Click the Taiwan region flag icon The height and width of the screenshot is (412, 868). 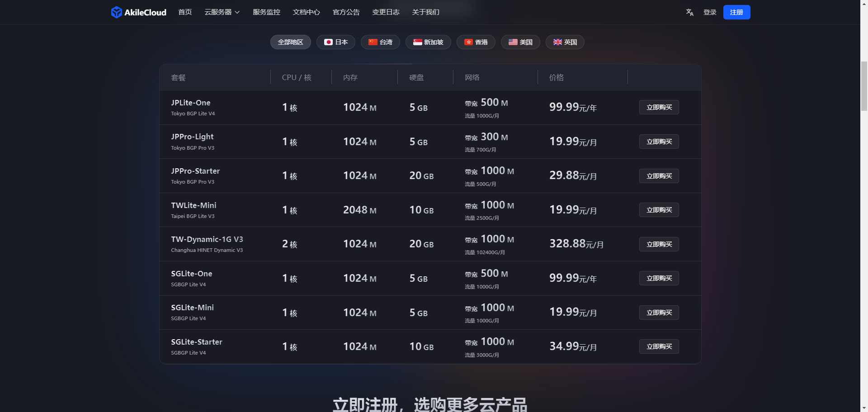pos(373,42)
